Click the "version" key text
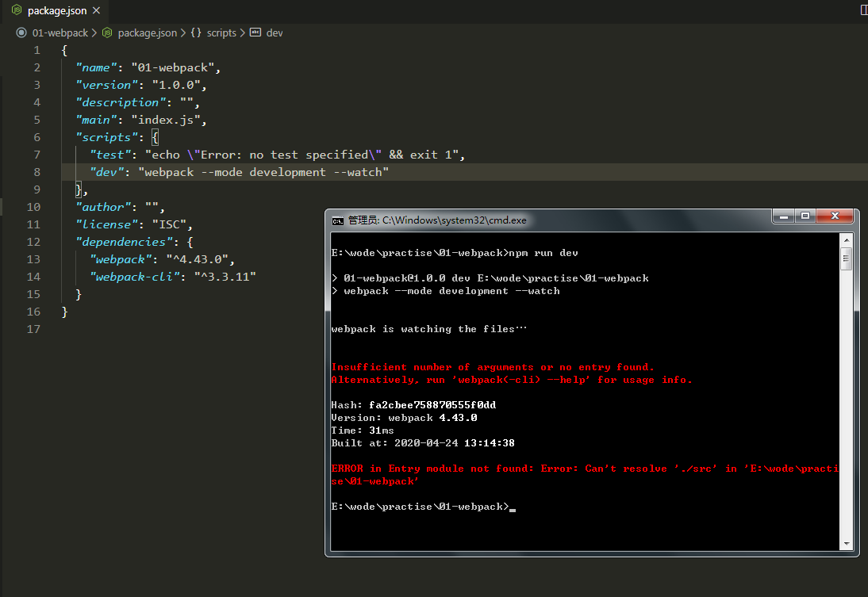This screenshot has width=868, height=597. [x=107, y=85]
